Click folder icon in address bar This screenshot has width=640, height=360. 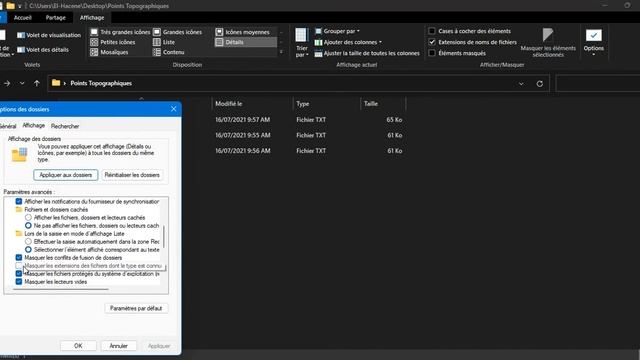pyautogui.click(x=56, y=83)
